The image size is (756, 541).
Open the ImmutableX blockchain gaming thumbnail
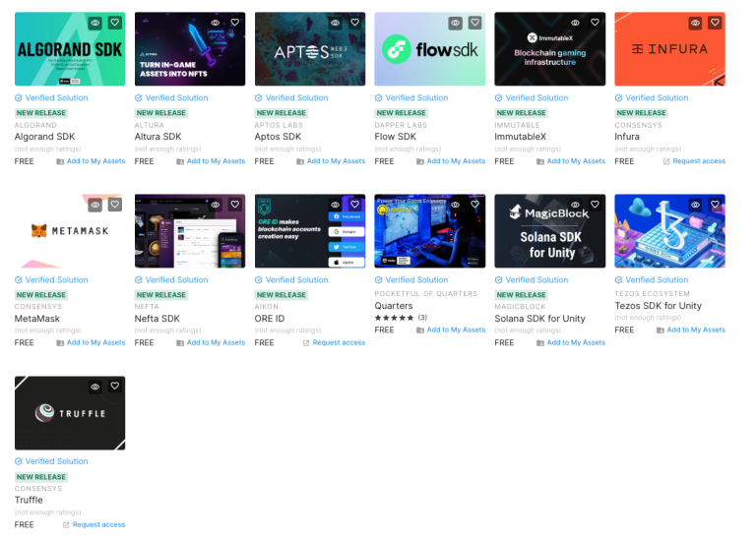click(550, 49)
